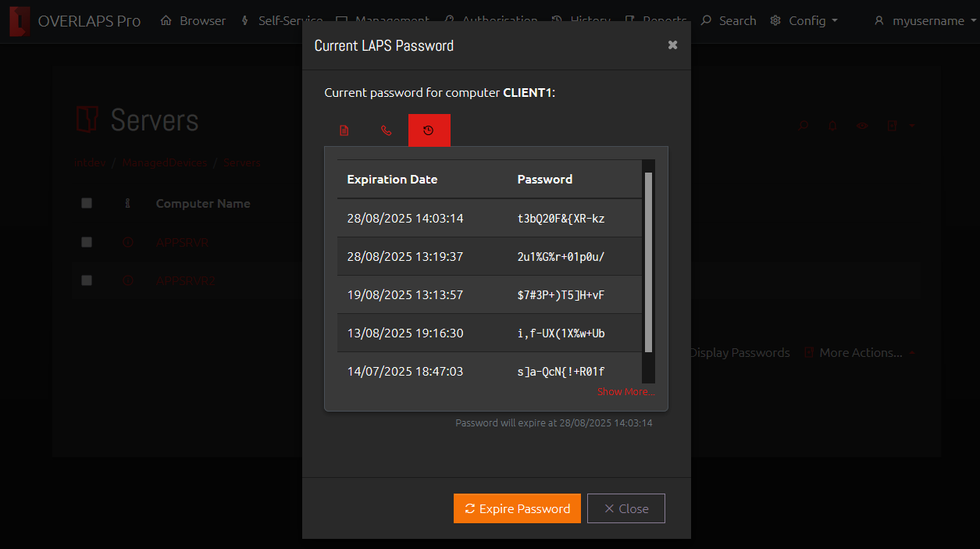The height and width of the screenshot is (549, 980).
Task: Open the password document tab icon
Action: click(x=344, y=130)
